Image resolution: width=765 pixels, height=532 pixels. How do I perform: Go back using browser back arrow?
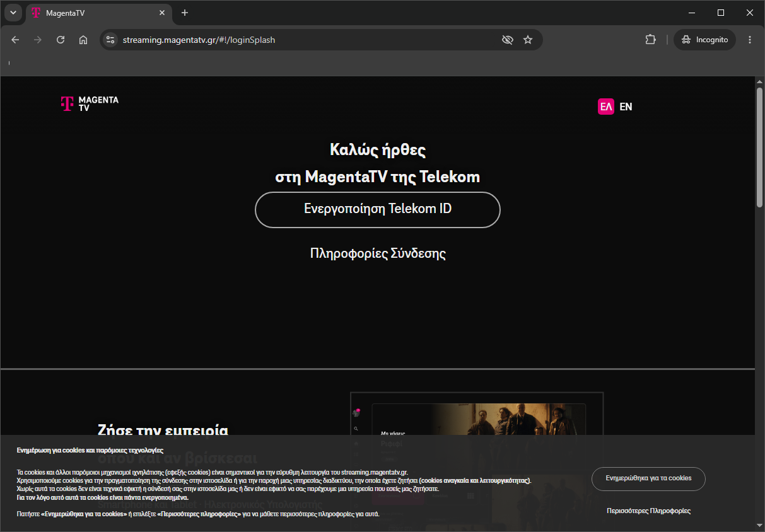click(16, 40)
